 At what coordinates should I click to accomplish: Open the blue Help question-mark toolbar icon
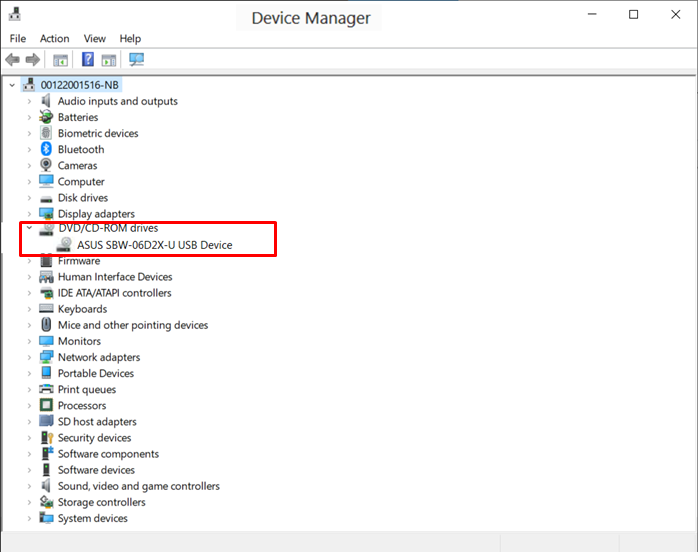[x=88, y=59]
